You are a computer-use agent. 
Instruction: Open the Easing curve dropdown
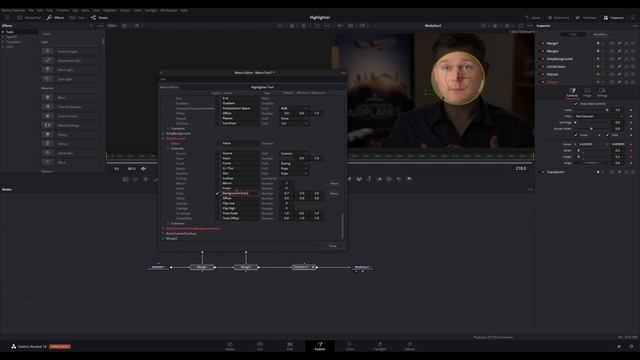(294, 163)
